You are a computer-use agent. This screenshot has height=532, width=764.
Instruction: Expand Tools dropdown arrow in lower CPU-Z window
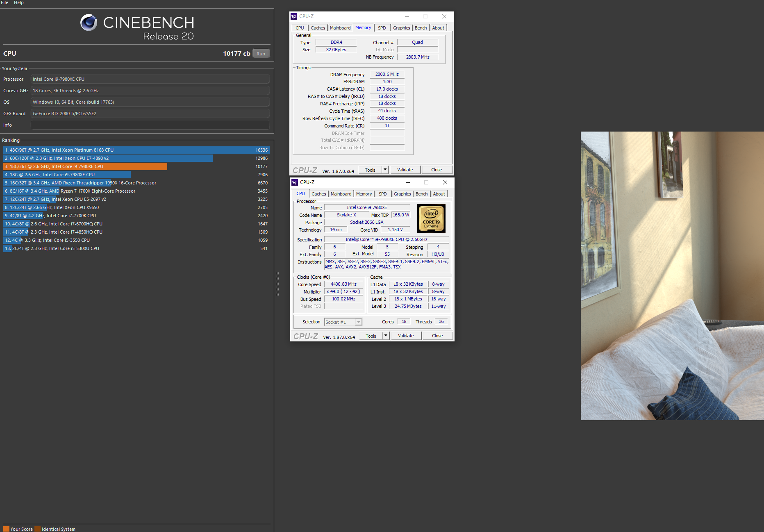pos(386,336)
